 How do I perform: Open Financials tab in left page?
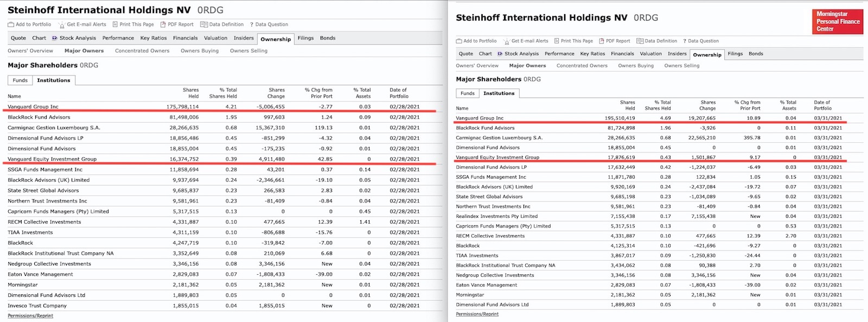[185, 38]
